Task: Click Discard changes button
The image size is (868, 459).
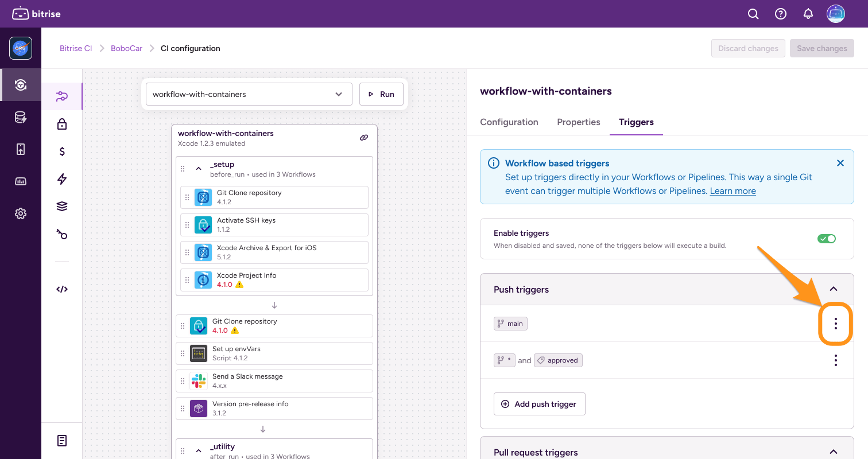Action: click(748, 48)
